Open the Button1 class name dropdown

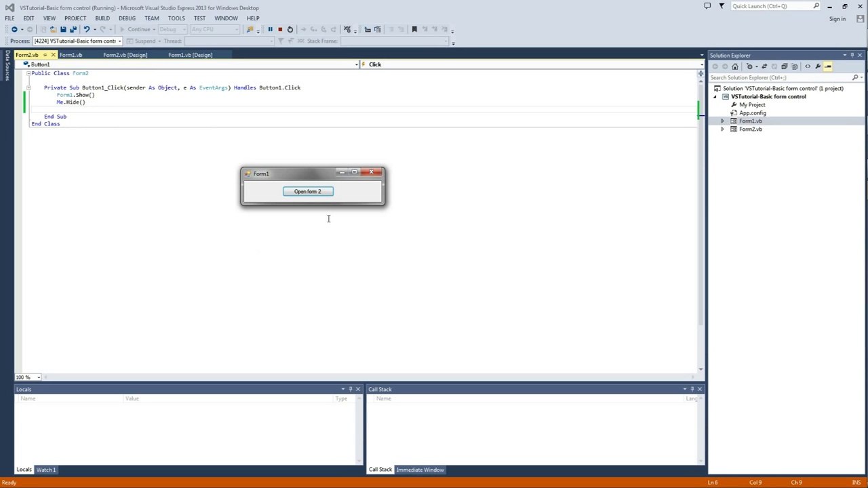click(x=357, y=64)
